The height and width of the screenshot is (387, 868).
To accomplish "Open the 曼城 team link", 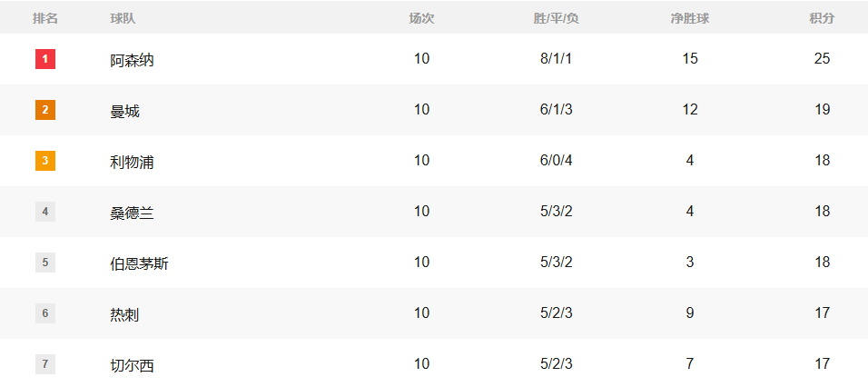I will click(x=124, y=111).
